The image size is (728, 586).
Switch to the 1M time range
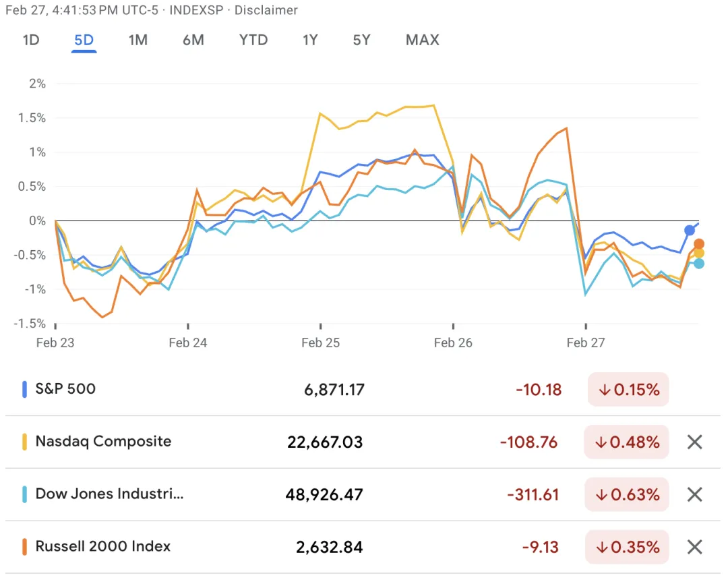point(138,40)
